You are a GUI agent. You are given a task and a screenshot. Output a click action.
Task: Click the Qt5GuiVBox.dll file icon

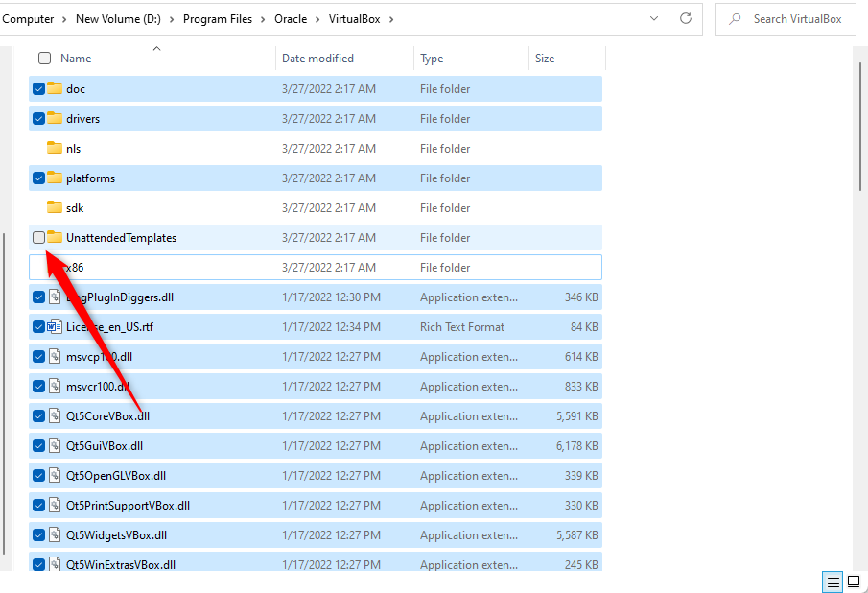click(x=55, y=446)
